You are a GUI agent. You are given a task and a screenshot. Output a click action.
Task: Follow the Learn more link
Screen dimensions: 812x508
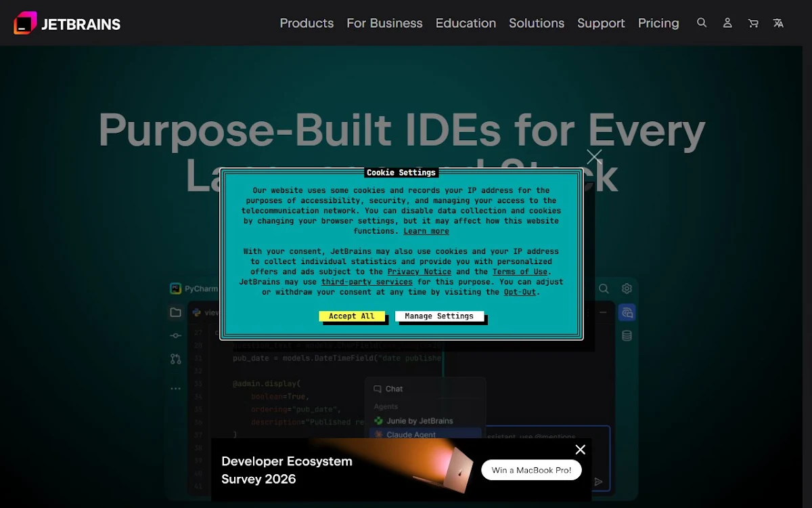pos(426,231)
